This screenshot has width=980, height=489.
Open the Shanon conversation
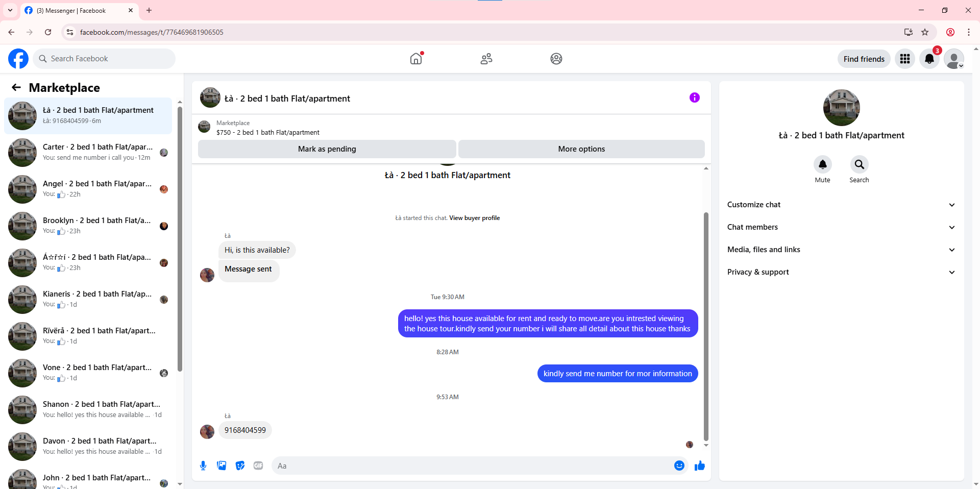point(88,410)
